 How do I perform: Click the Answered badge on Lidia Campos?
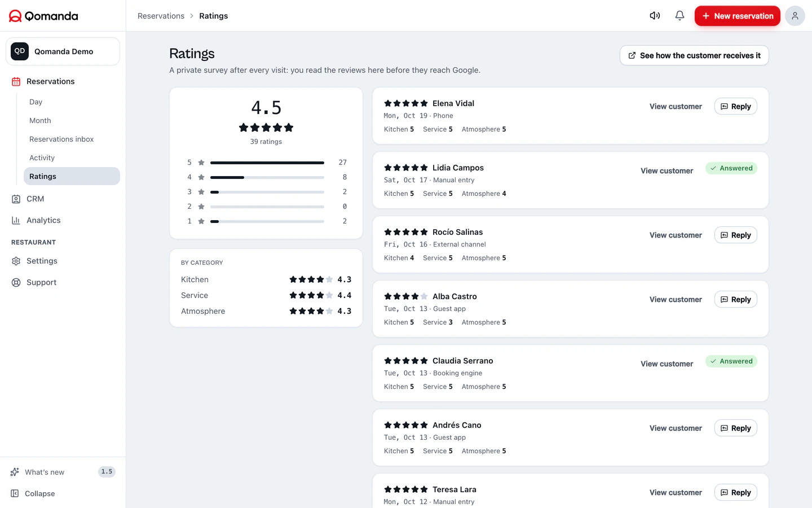coord(731,168)
